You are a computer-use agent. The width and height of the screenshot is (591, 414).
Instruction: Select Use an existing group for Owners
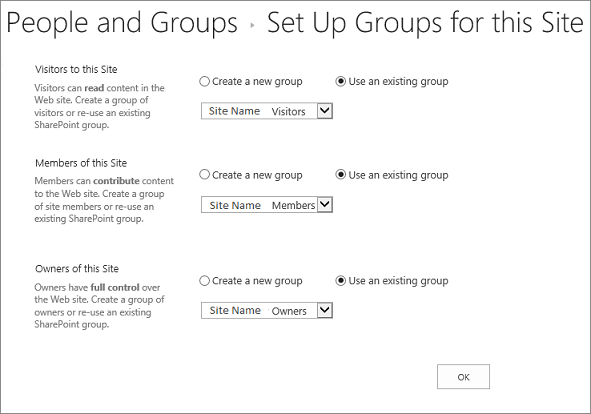[340, 281]
